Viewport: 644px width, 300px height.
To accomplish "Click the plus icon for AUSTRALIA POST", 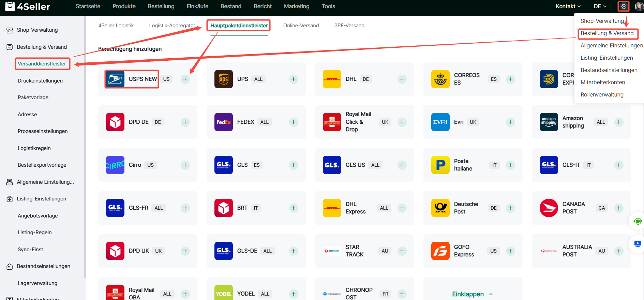I will pos(619,251).
